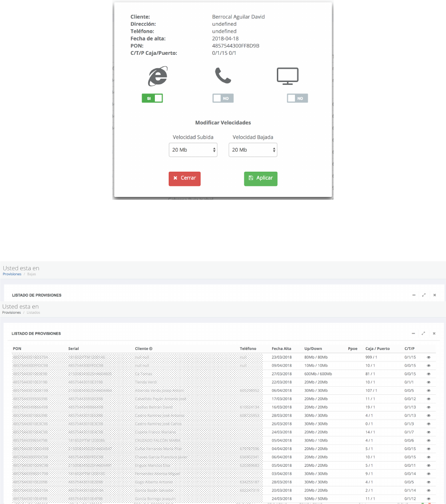Expand upper Listado de Provisiones panel fullscreen

(x=424, y=295)
